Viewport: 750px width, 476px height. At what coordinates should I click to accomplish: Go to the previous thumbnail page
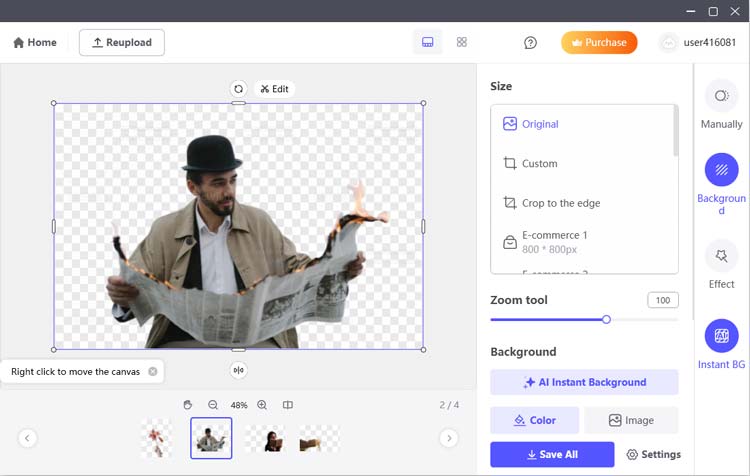[x=27, y=438]
